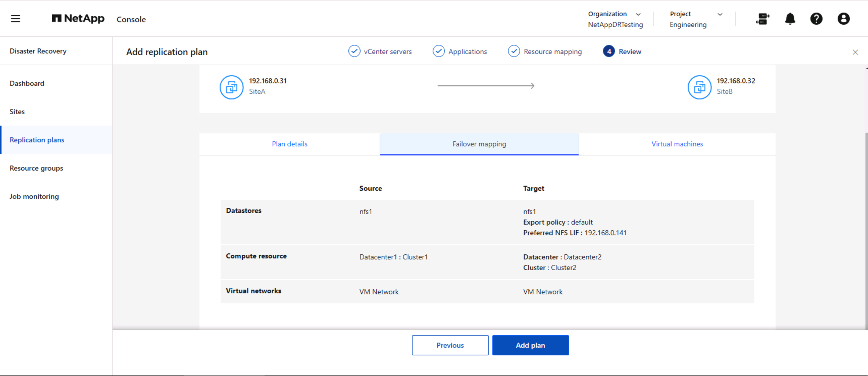This screenshot has height=376, width=868.
Task: Switch to the Plan details tab
Action: pos(289,144)
